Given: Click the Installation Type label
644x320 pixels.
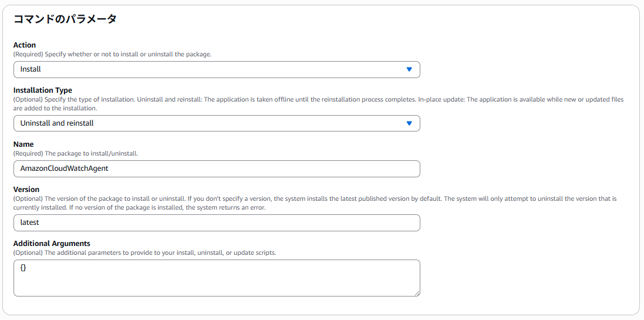Looking at the screenshot, I should (43, 90).
